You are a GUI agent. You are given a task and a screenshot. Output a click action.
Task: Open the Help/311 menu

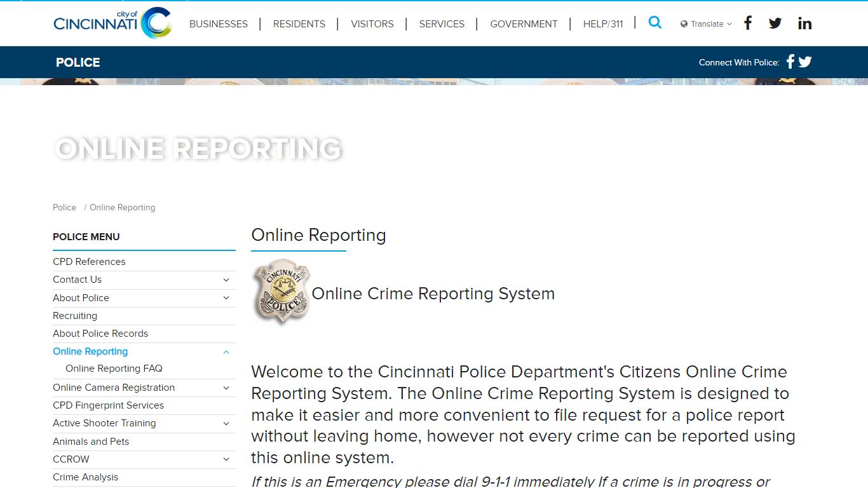pos(603,24)
